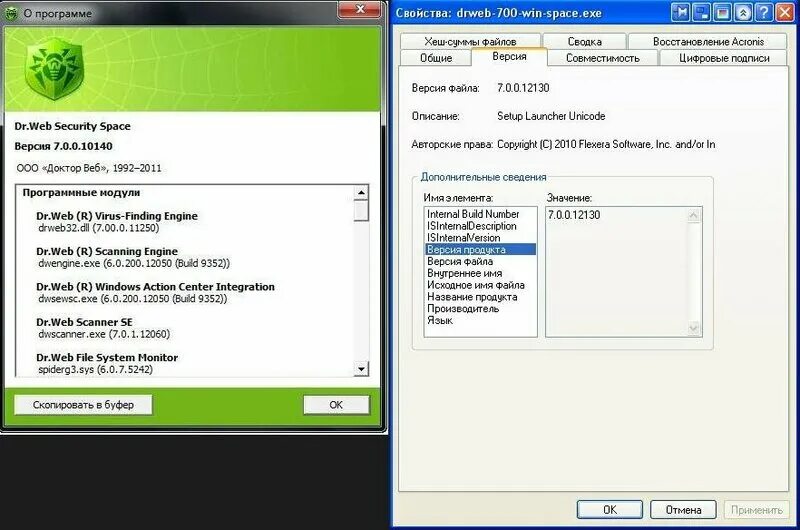Open the Совместимость tab

click(x=603, y=58)
